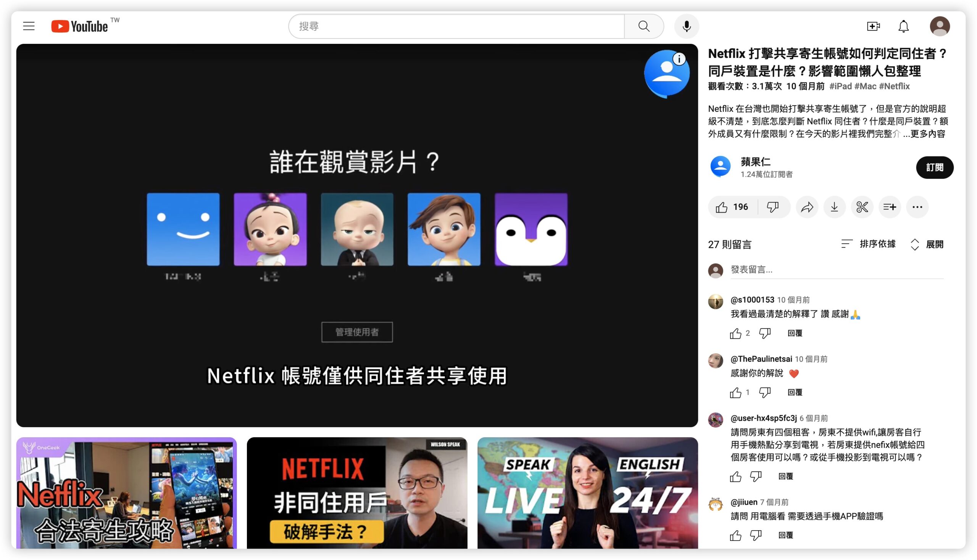977x560 pixels.
Task: Like the @user-hx4sp5fc3j comment
Action: tap(735, 476)
